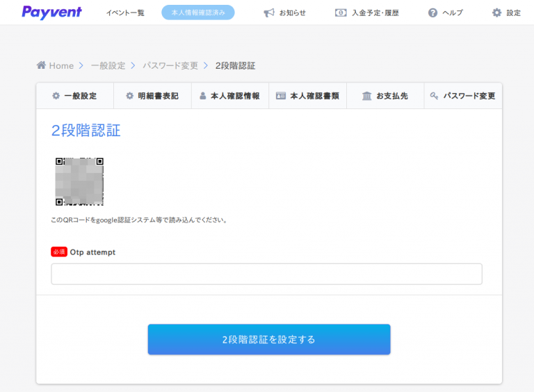
Task: Switch to the 一般設定 tab
Action: click(75, 96)
